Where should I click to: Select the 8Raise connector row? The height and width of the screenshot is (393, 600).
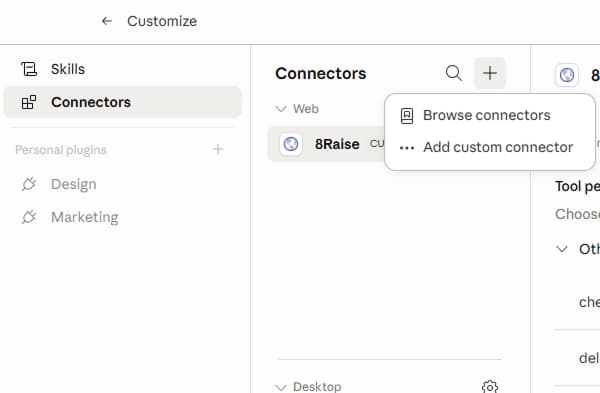[326, 144]
